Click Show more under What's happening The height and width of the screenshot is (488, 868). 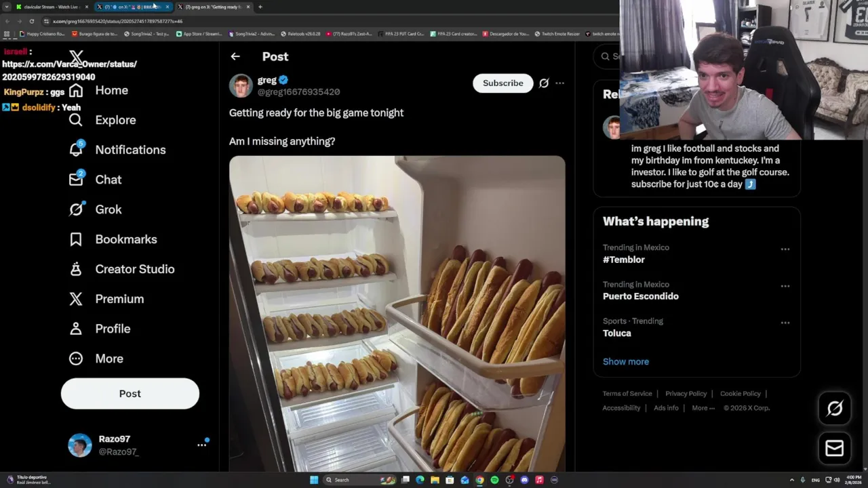tap(626, 361)
